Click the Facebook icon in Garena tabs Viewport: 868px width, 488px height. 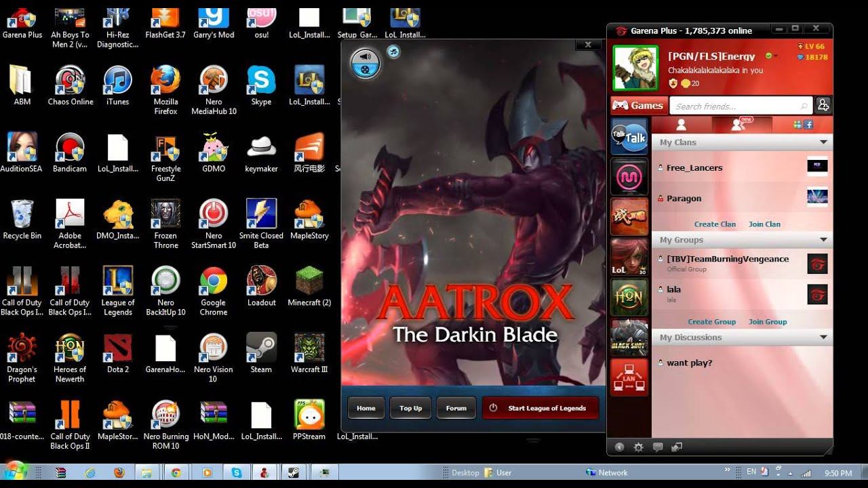point(808,125)
